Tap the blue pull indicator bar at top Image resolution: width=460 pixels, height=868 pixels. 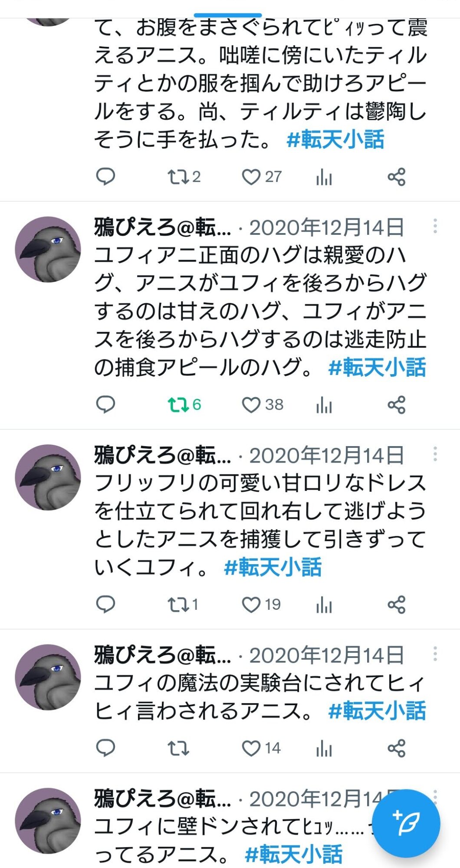click(228, 15)
